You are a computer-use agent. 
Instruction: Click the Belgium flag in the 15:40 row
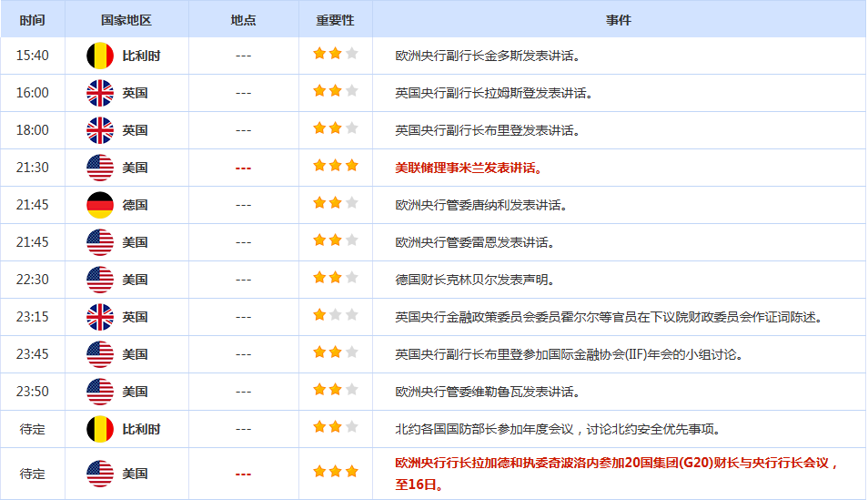coord(99,56)
